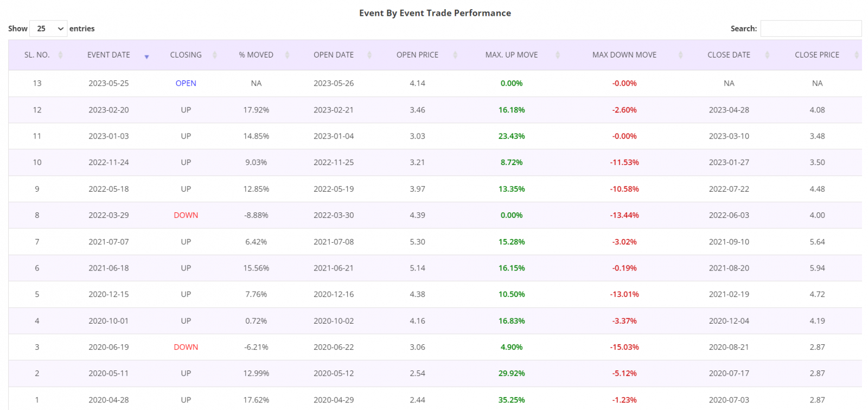Click the DOWN status for event 2020-06-19
Image resolution: width=868 pixels, height=410 pixels.
coord(186,347)
